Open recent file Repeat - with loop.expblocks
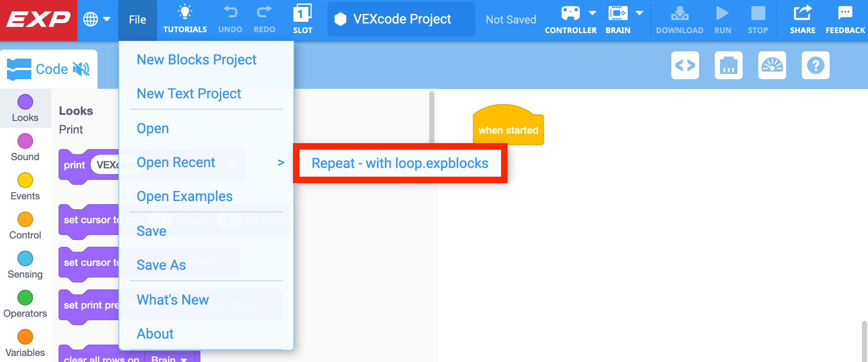 (400, 163)
